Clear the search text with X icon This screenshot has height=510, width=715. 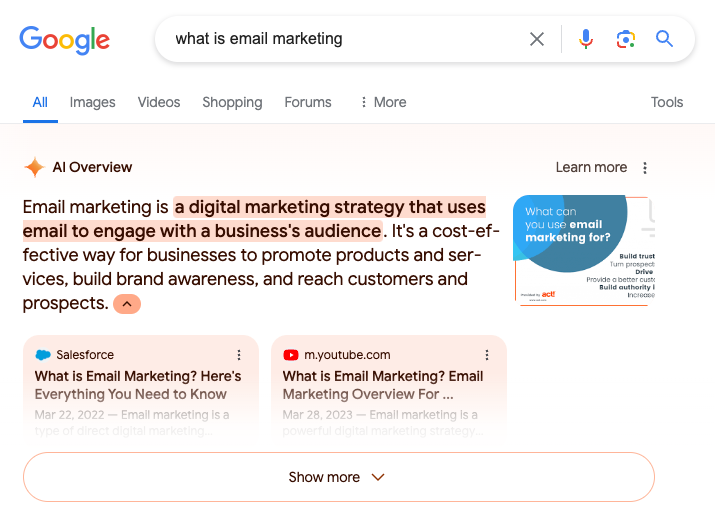[x=537, y=39]
